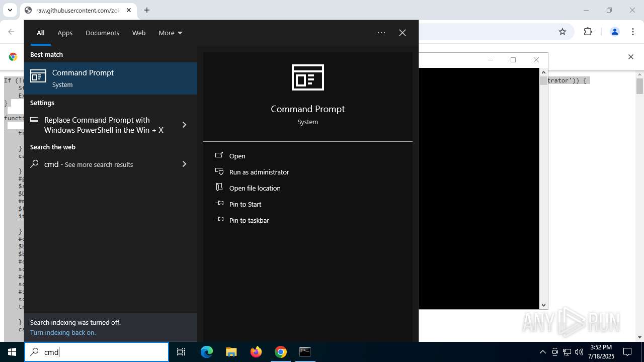Click the Open action icon
The image size is (644, 362).
[219, 155]
